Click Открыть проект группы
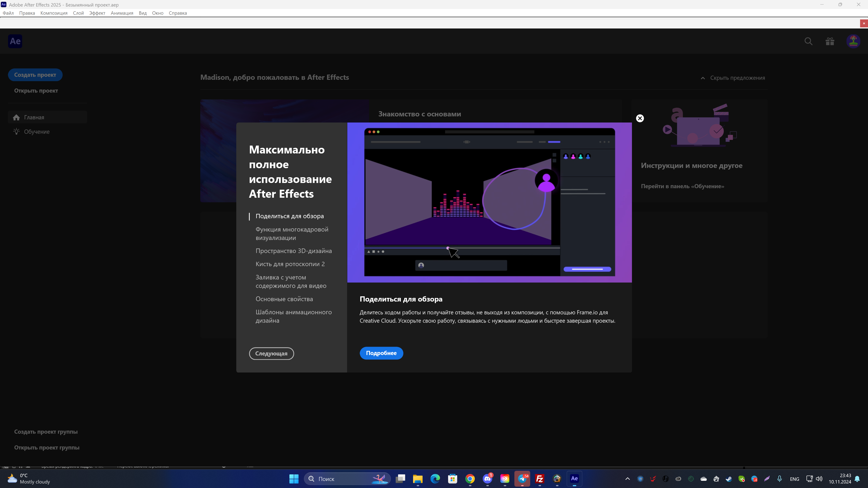The width and height of the screenshot is (868, 488). tap(47, 448)
